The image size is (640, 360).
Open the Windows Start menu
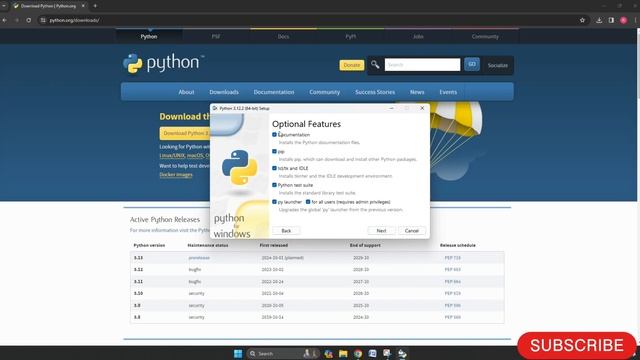(x=238, y=353)
